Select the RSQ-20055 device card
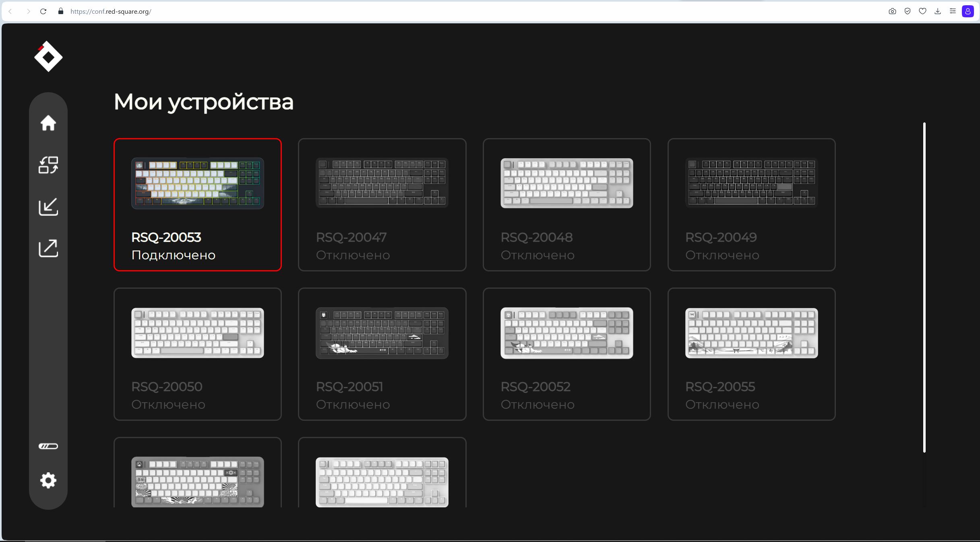Viewport: 980px width, 542px height. (751, 354)
